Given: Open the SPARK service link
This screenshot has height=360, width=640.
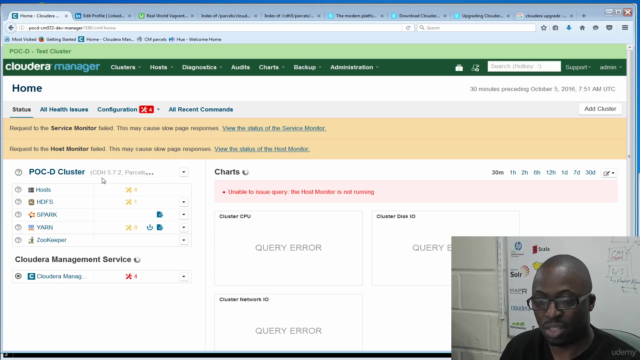Looking at the screenshot, I should click(47, 215).
